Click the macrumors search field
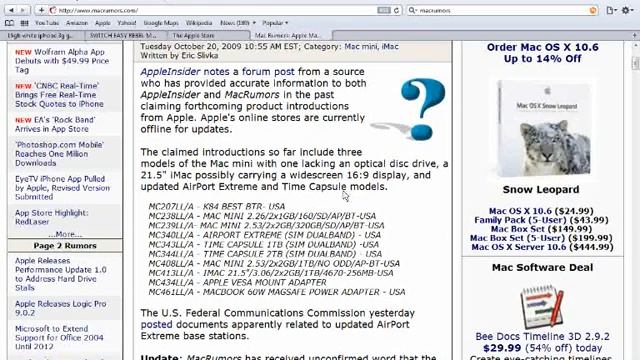The image size is (640, 360). (504, 11)
